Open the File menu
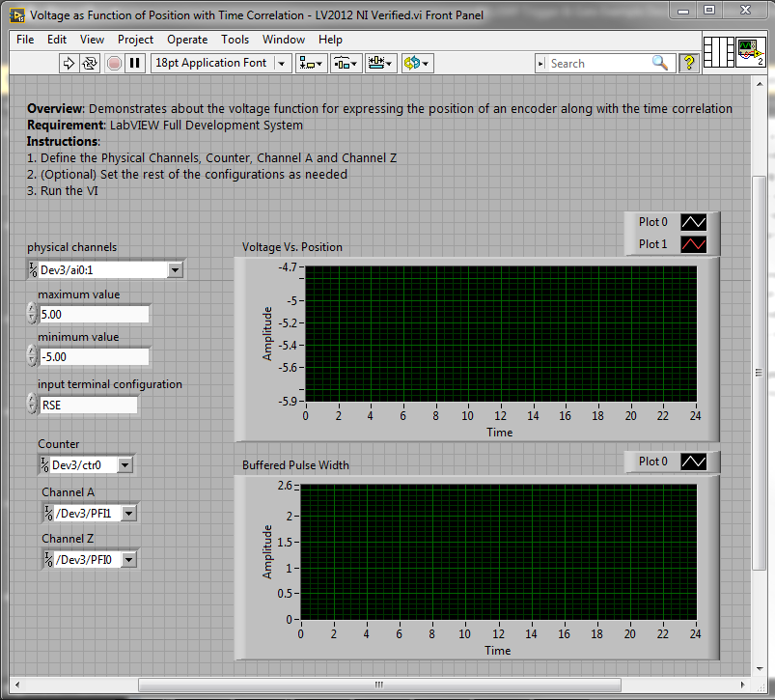This screenshot has width=775, height=700. click(25, 40)
